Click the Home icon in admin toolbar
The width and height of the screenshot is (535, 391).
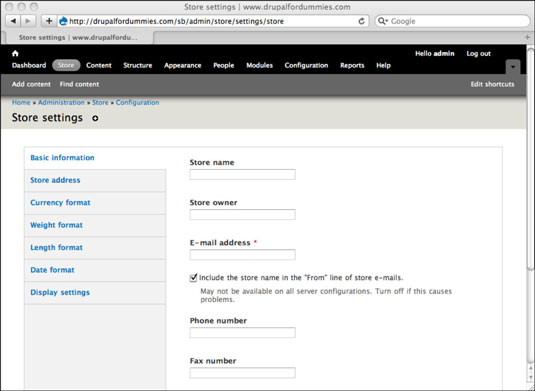click(x=15, y=53)
